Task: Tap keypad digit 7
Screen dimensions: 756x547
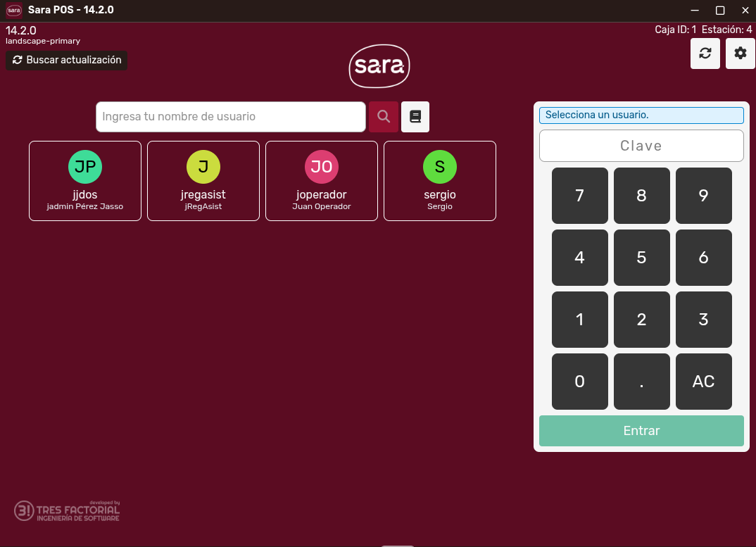Action: 579,196
